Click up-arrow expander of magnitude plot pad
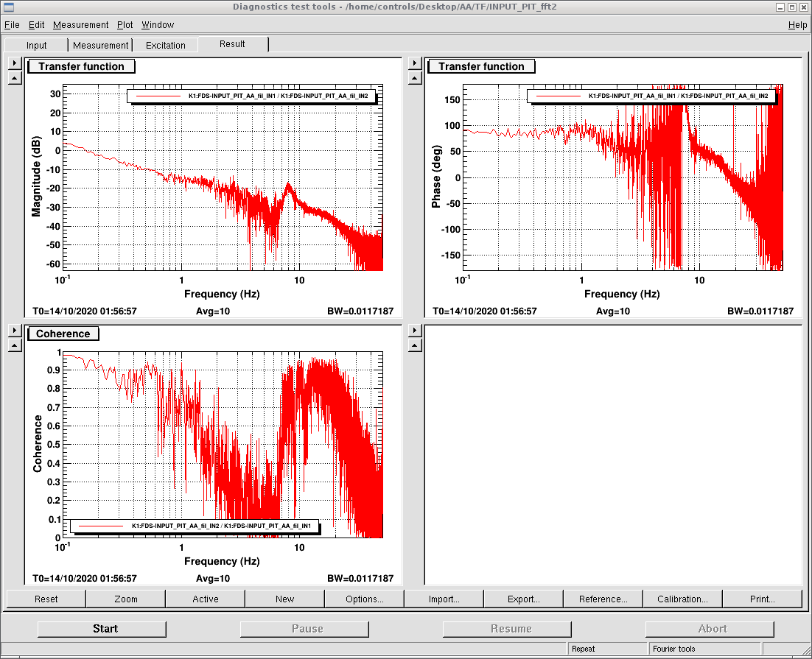Viewport: 812px width, 659px height. pos(15,79)
